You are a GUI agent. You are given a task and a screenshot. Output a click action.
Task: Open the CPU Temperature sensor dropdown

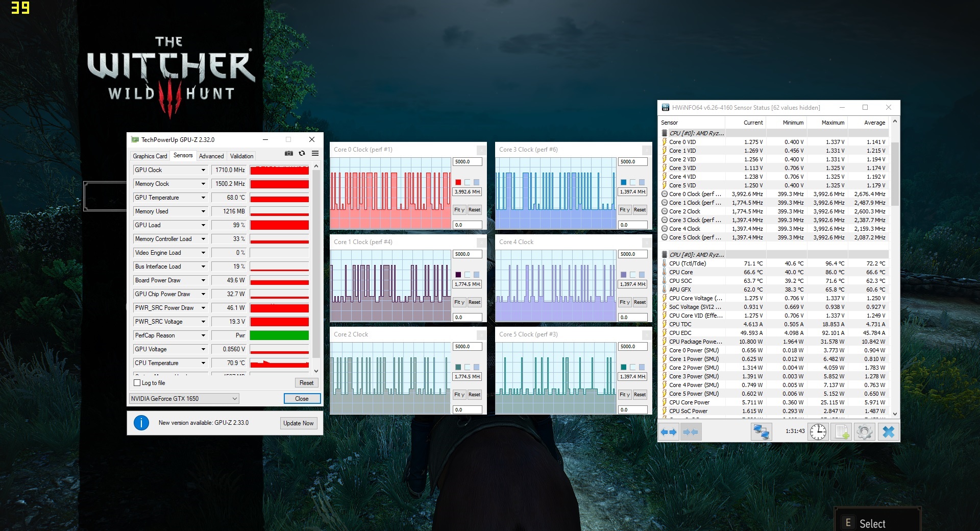pyautogui.click(x=203, y=363)
